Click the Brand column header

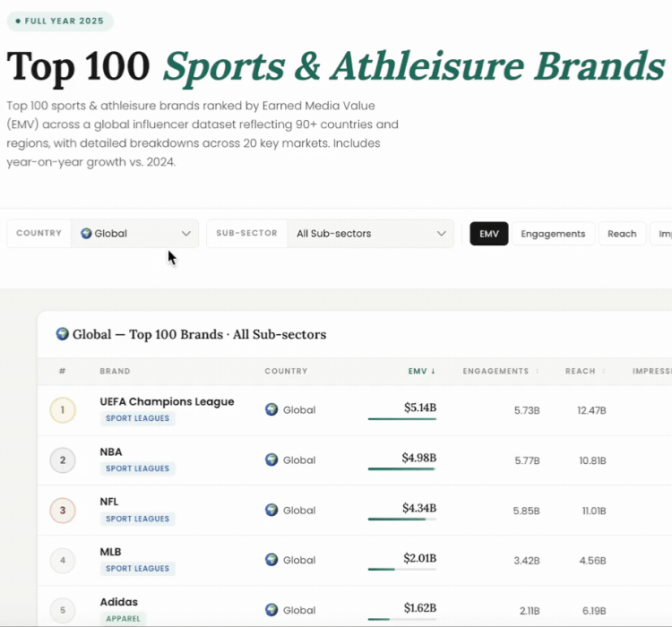[115, 371]
